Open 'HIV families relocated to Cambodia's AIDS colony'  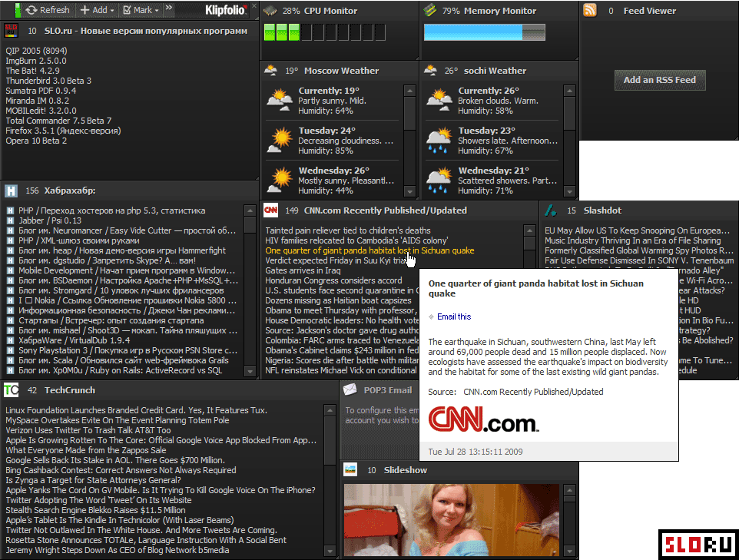[356, 240]
